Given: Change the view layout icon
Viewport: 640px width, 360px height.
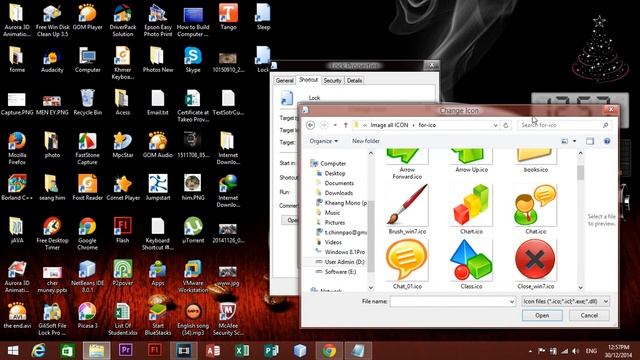Looking at the screenshot, I should coord(564,141).
